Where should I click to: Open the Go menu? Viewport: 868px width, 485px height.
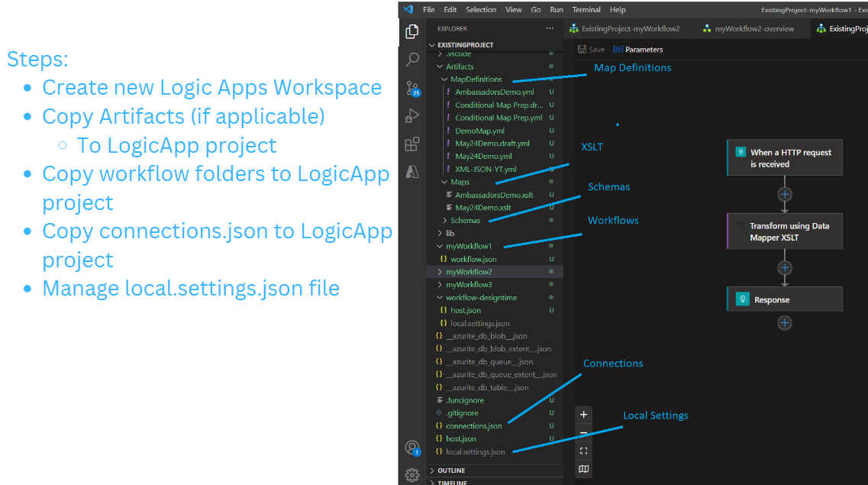tap(536, 9)
